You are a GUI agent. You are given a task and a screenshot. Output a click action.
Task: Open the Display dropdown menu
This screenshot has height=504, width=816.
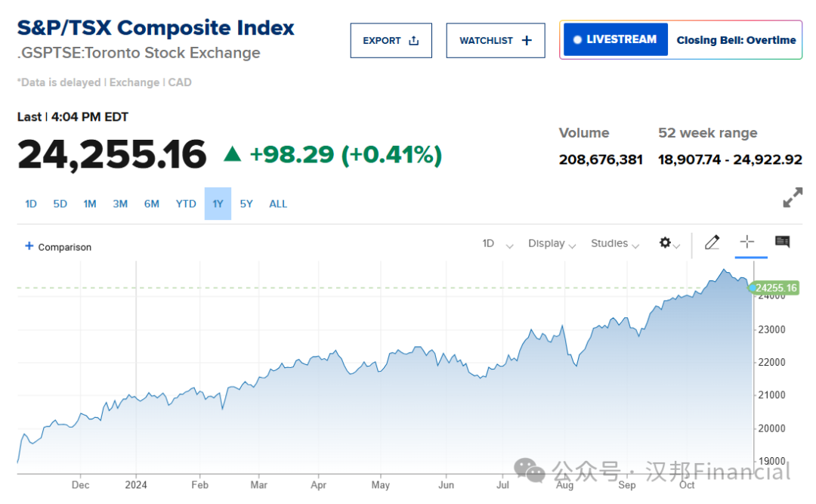pos(552,243)
